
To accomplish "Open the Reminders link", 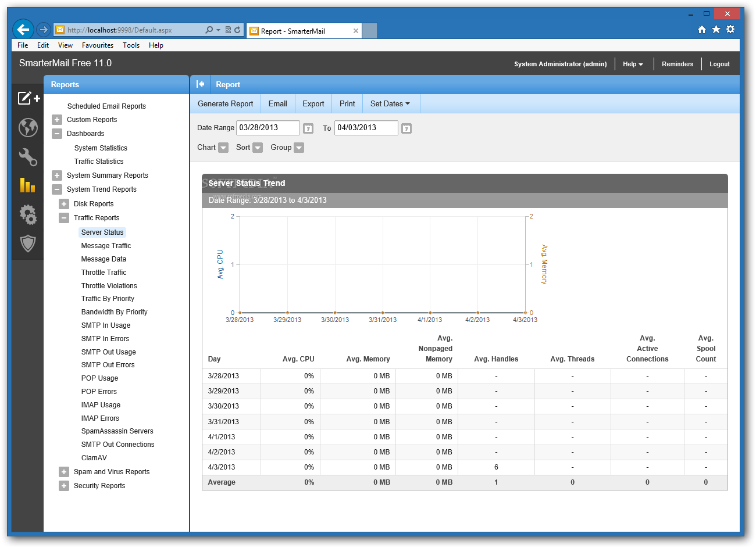I will point(677,64).
